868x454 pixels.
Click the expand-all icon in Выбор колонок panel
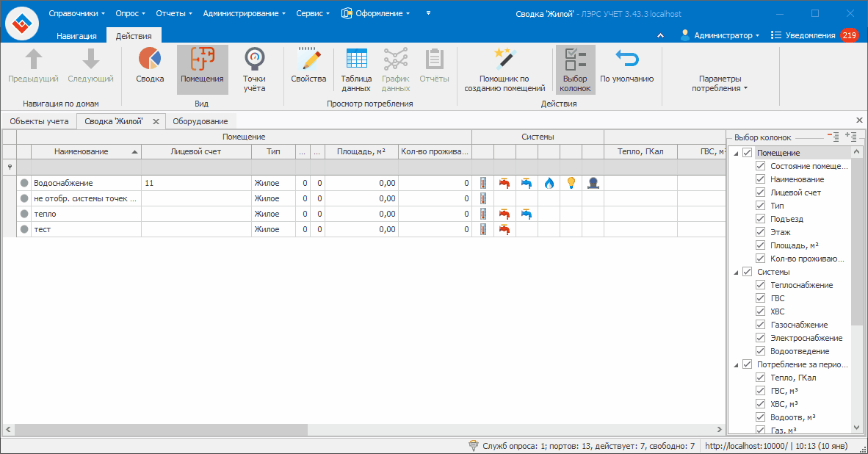coord(851,136)
